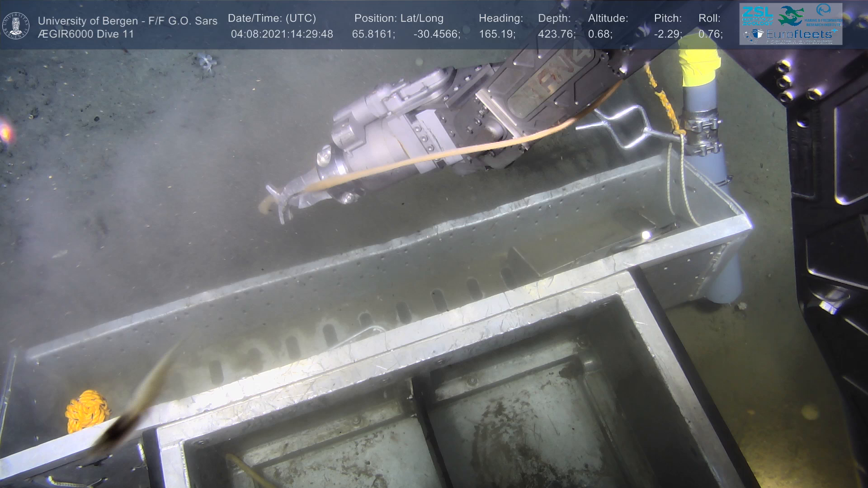Image resolution: width=868 pixels, height=488 pixels.
Task: Click the Pitch value -2.29
Action: click(x=668, y=34)
